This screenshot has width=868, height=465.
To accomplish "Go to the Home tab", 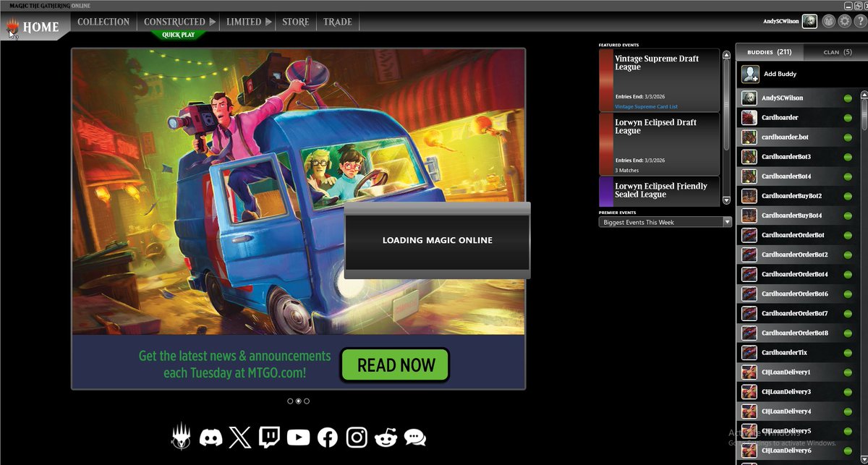I will click(x=34, y=27).
